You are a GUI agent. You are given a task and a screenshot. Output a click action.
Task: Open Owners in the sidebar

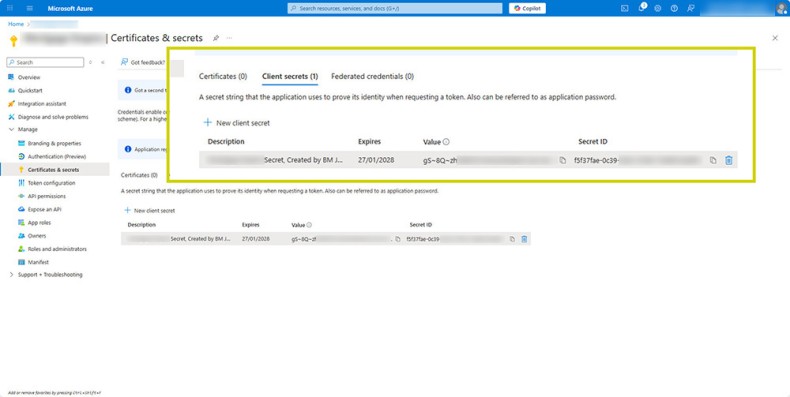pyautogui.click(x=36, y=235)
